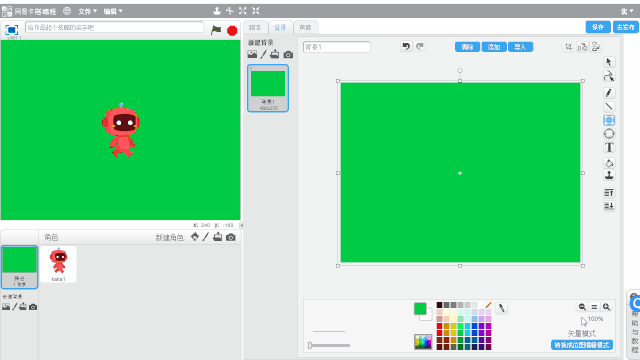
Task: Select the grow sprite icon in top bar
Action: (243, 11)
